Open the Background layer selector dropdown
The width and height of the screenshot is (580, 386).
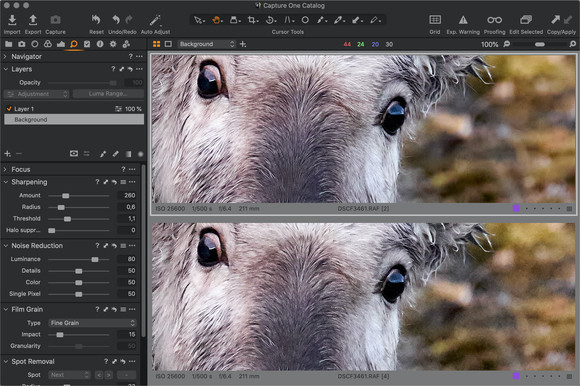click(x=206, y=44)
